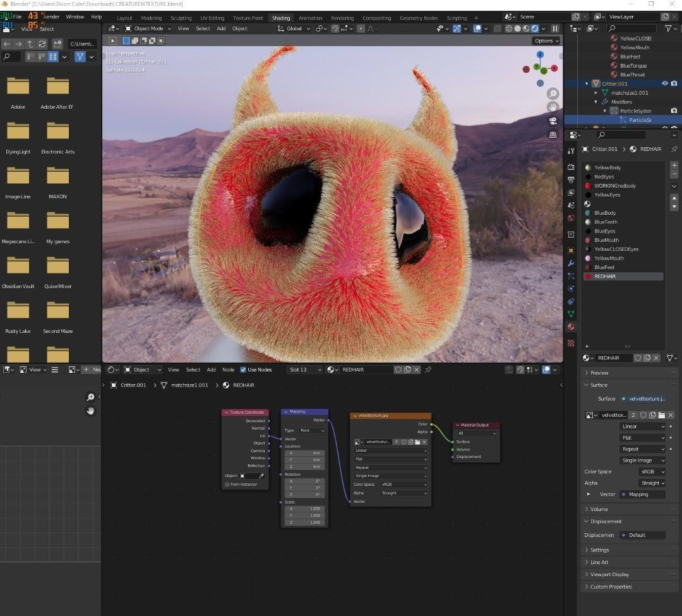The image size is (682, 616).
Task: Open the Output properties tab icon
Action: (x=571, y=179)
